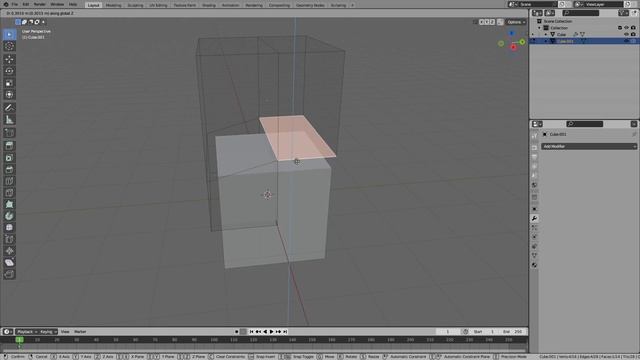This screenshot has width=640, height=360.
Task: Select the Smooth tool
Action: [x=9, y=227]
